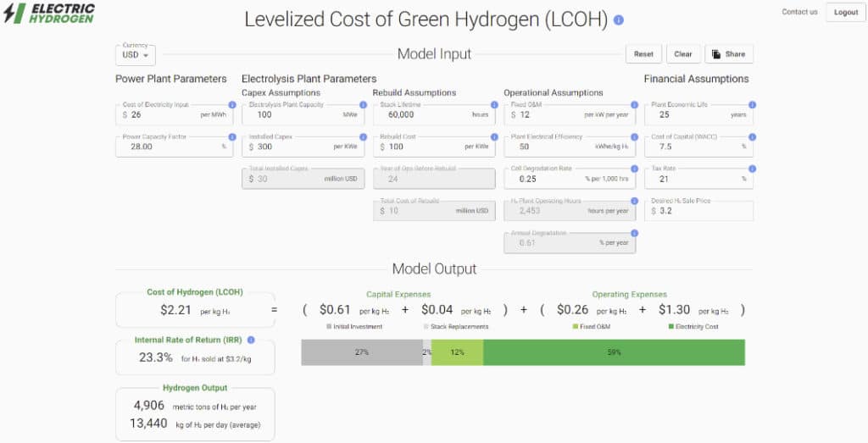The image size is (868, 443).
Task: Click the $0.61 capital expense value
Action: [335, 310]
